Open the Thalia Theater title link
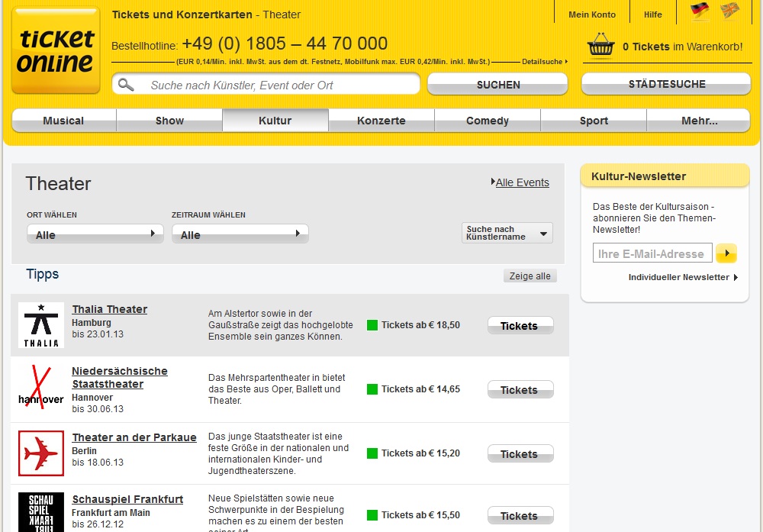763x532 pixels. tap(109, 309)
